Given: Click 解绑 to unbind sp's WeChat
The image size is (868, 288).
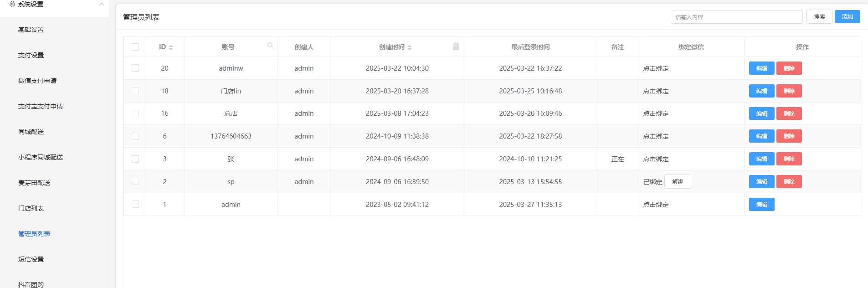Looking at the screenshot, I should (678, 182).
